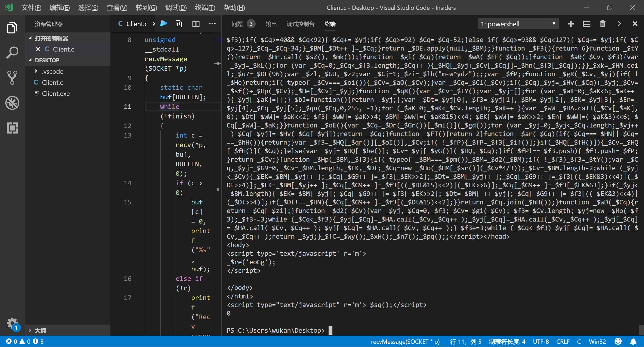
Task: Split the terminal panel
Action: (587, 24)
